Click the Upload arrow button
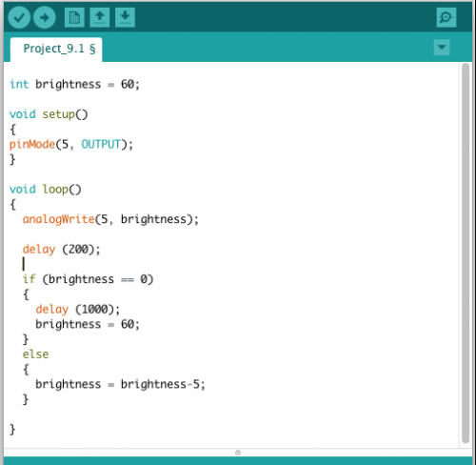Viewport: 476px width, 465px height. (x=45, y=17)
